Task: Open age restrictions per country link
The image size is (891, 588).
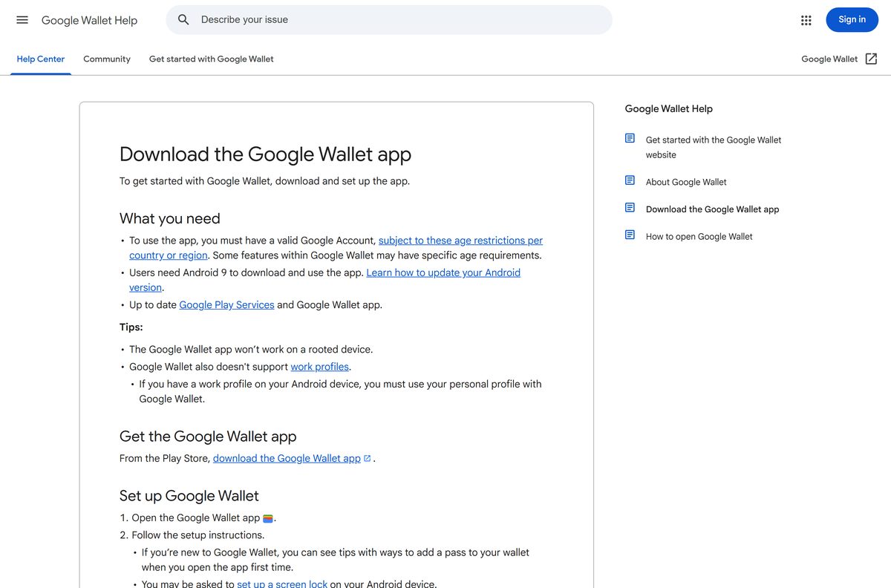Action: click(x=336, y=248)
